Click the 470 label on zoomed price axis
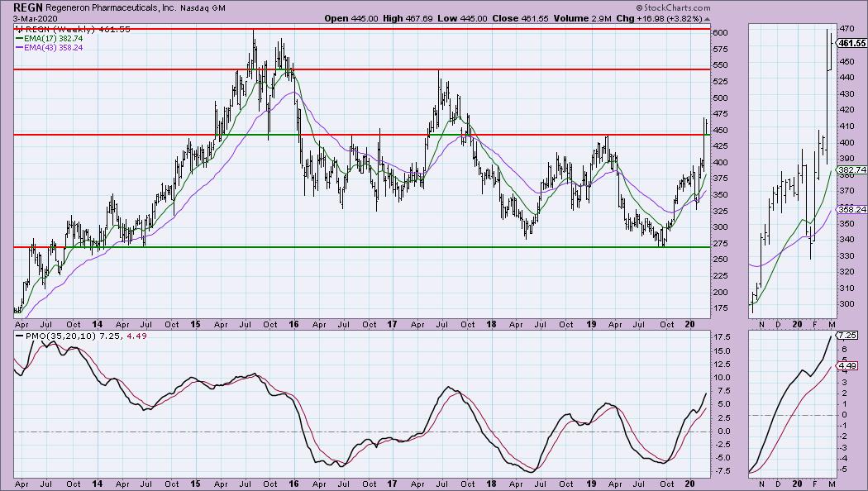The width and height of the screenshot is (868, 491). point(847,28)
